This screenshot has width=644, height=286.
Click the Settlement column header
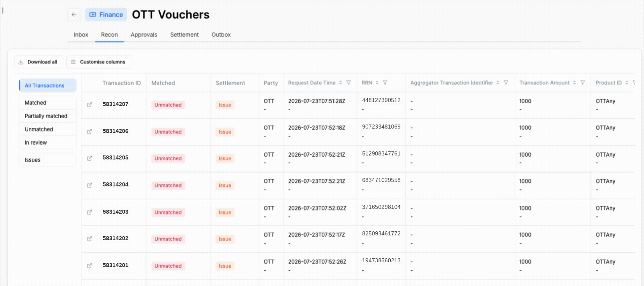[x=230, y=83]
